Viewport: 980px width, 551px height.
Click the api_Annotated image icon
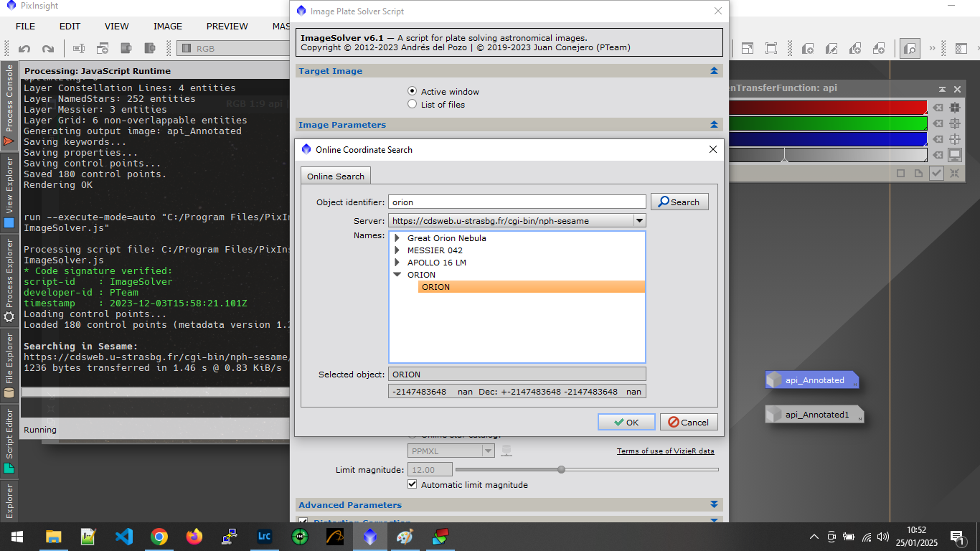[x=811, y=380]
